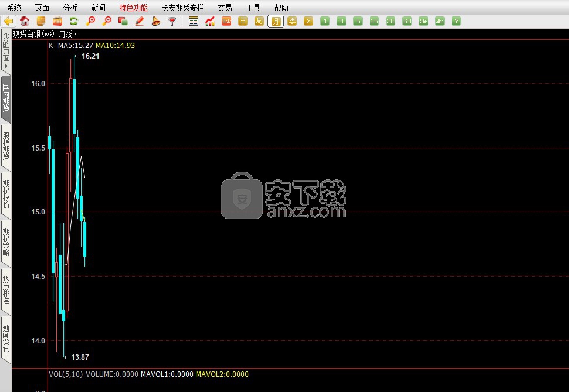Select the 4hr chart period button

point(440,21)
